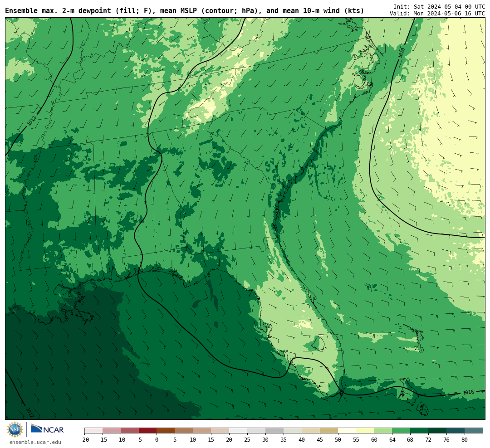Screen dimensions: 490x448
Task: Pick the 35 to 40 colorbar swatch
Action: 293,431
